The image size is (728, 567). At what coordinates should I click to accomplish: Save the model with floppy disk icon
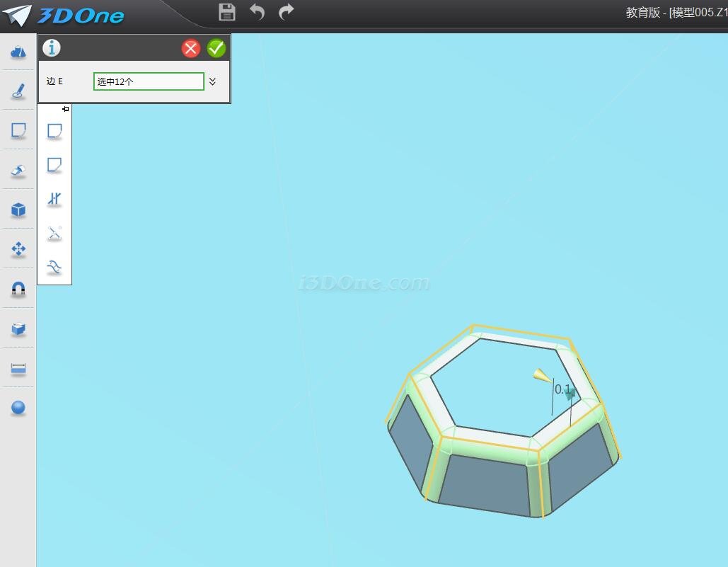point(227,12)
